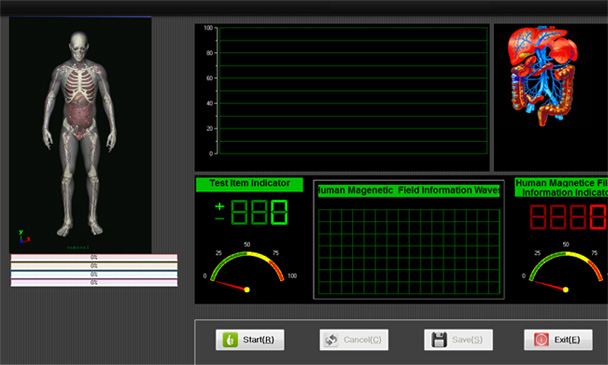Click the green icon on Start button
Screen dimensions: 608x365
230,340
